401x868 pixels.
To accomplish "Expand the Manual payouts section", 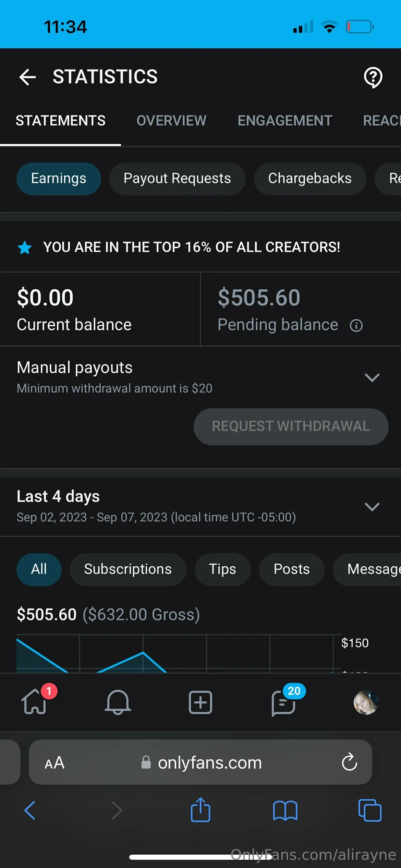I will pyautogui.click(x=372, y=378).
